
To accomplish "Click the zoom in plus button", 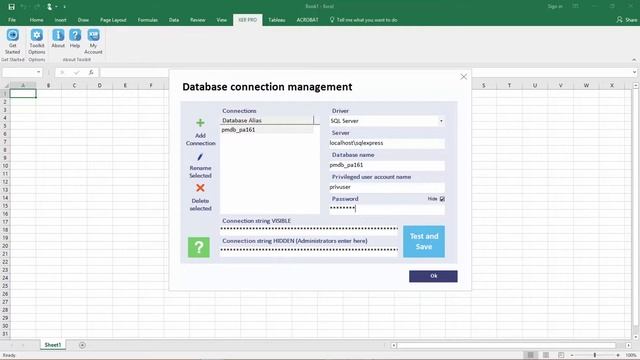I will [618, 355].
